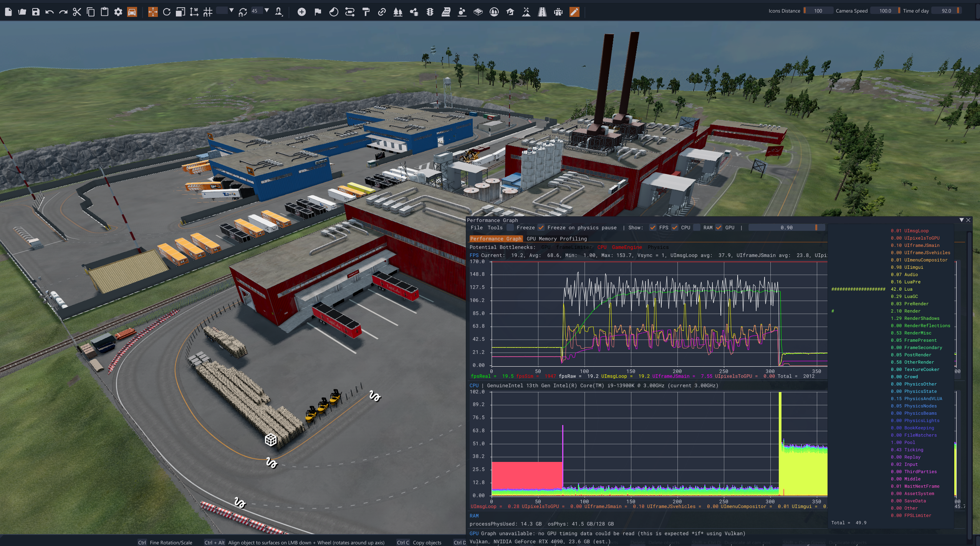The image size is (980, 546).
Task: Create a new level file
Action: (8, 12)
